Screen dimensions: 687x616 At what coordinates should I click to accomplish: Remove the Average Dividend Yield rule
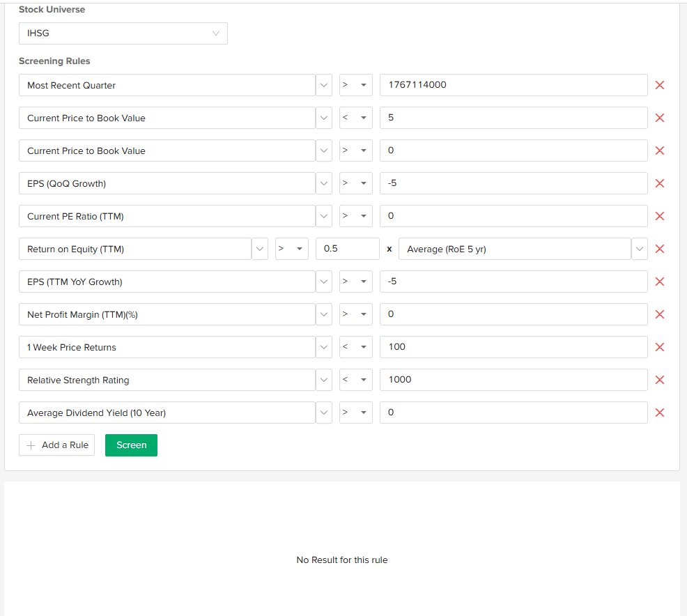coord(659,413)
